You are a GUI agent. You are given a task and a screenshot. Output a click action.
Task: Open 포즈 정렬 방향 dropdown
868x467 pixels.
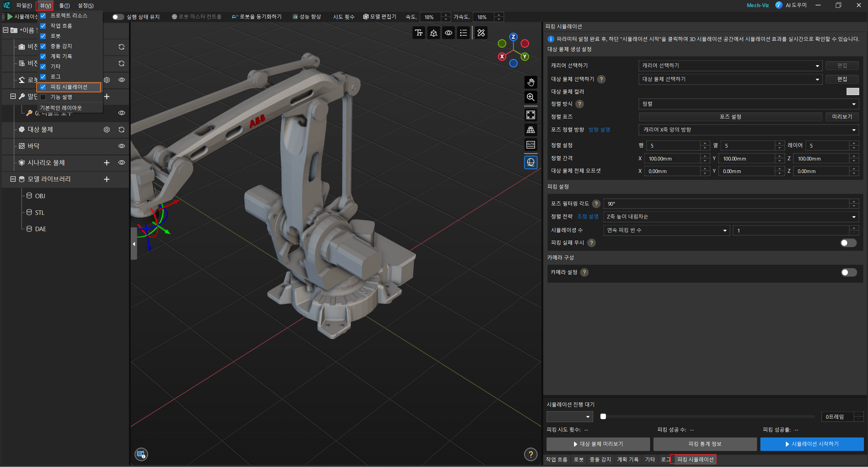pyautogui.click(x=749, y=130)
